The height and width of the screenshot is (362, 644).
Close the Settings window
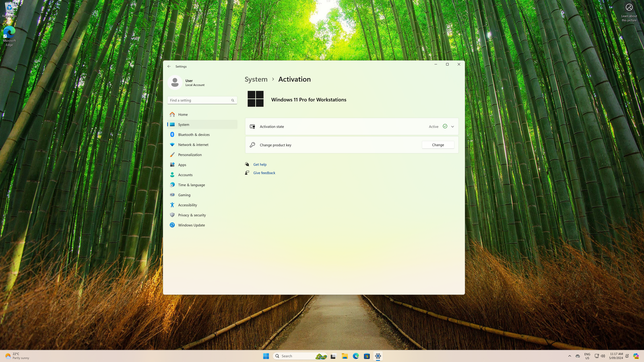click(x=459, y=64)
